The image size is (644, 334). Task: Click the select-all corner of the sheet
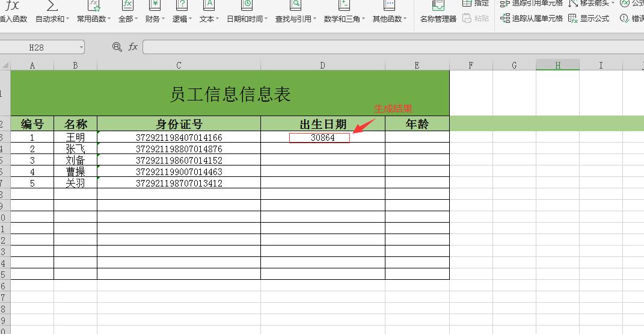click(5, 65)
